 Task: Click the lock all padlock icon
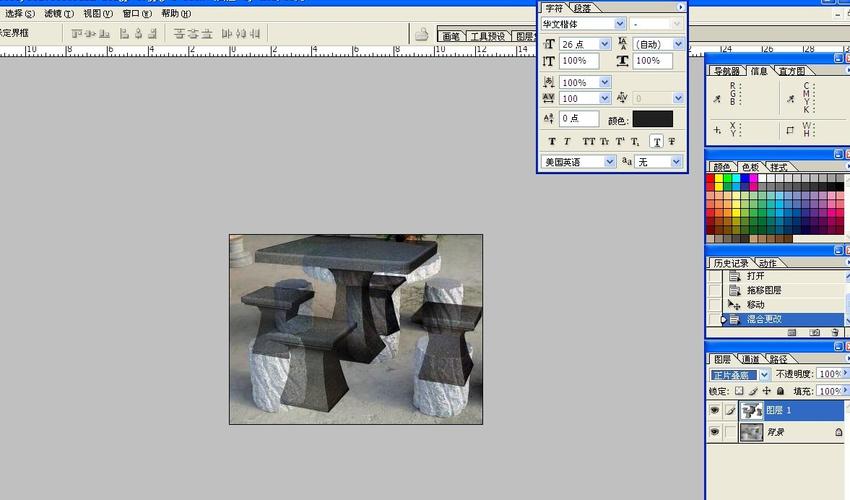(781, 391)
